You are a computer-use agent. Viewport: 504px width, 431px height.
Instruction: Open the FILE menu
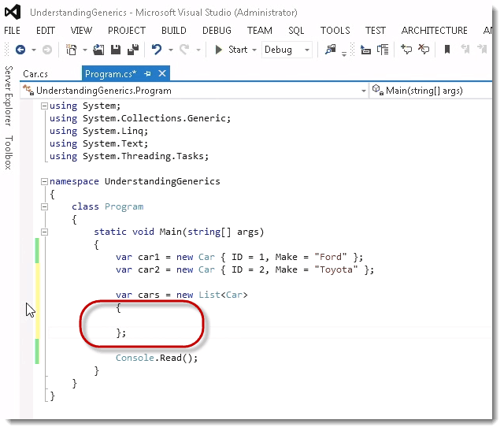click(x=13, y=31)
